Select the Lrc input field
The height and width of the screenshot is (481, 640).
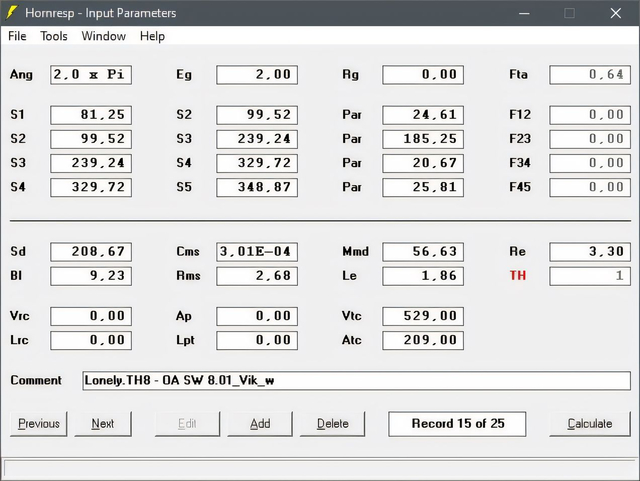pos(91,340)
